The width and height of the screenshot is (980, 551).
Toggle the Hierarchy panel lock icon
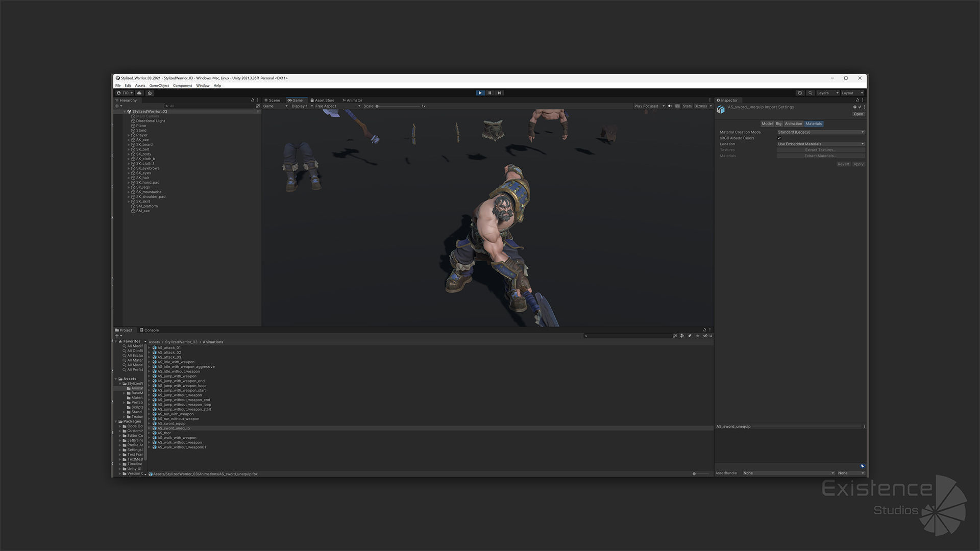point(252,101)
